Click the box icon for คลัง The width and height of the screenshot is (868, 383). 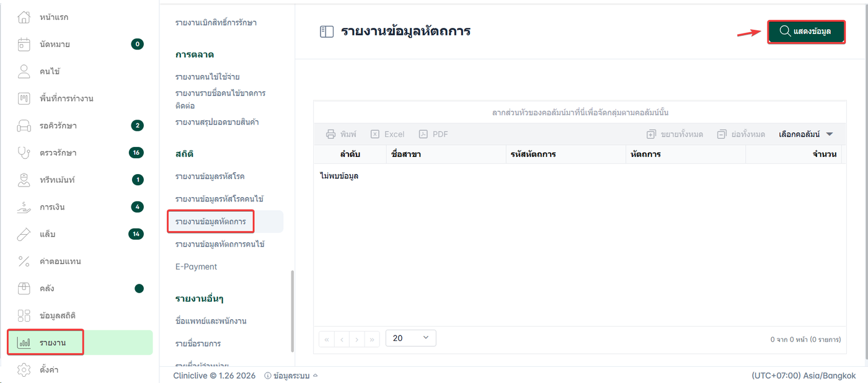(24, 288)
